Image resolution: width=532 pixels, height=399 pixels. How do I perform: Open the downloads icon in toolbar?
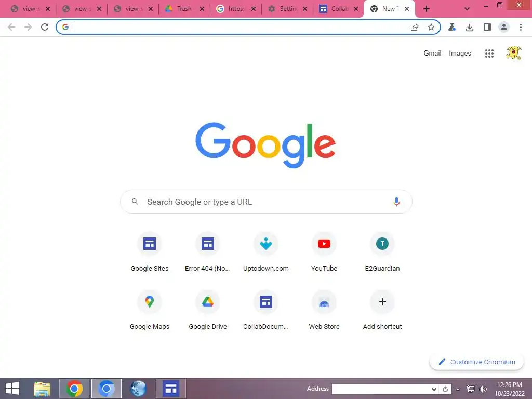[470, 27]
